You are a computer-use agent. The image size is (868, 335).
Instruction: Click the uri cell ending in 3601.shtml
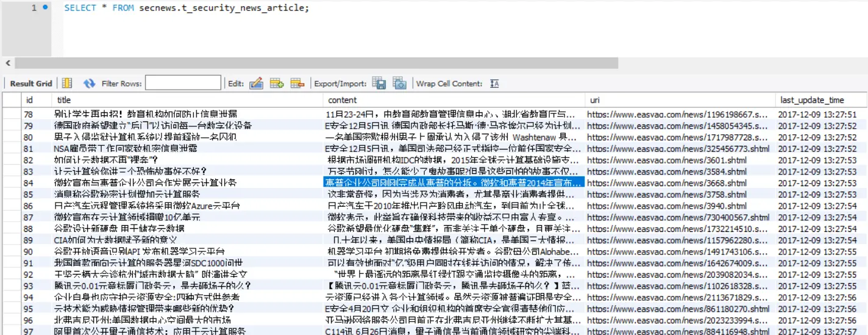pyautogui.click(x=680, y=160)
